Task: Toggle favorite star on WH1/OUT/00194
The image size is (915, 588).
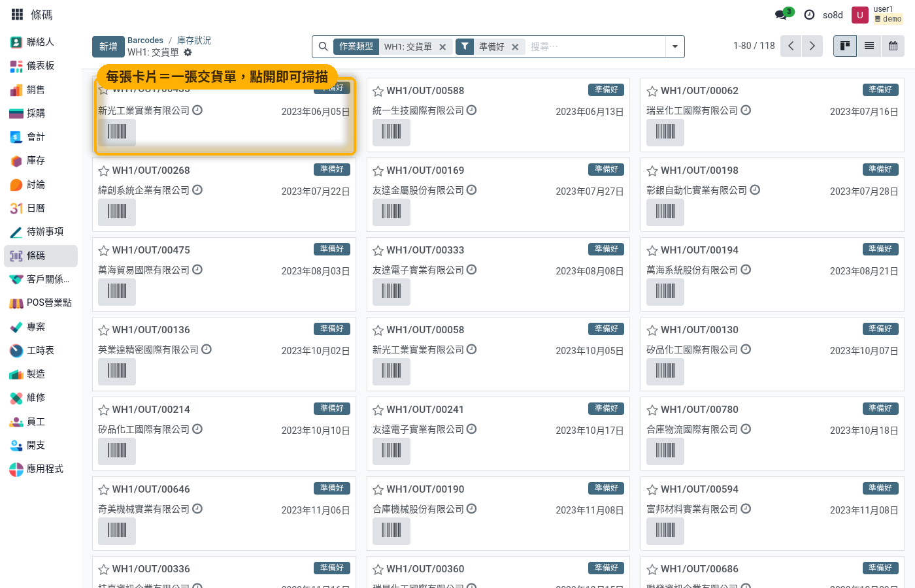Action: coord(652,250)
